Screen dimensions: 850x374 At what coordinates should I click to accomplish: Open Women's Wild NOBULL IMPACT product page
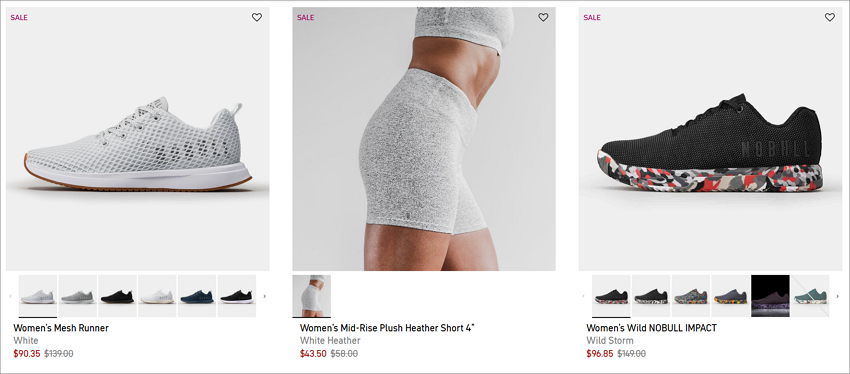(651, 328)
